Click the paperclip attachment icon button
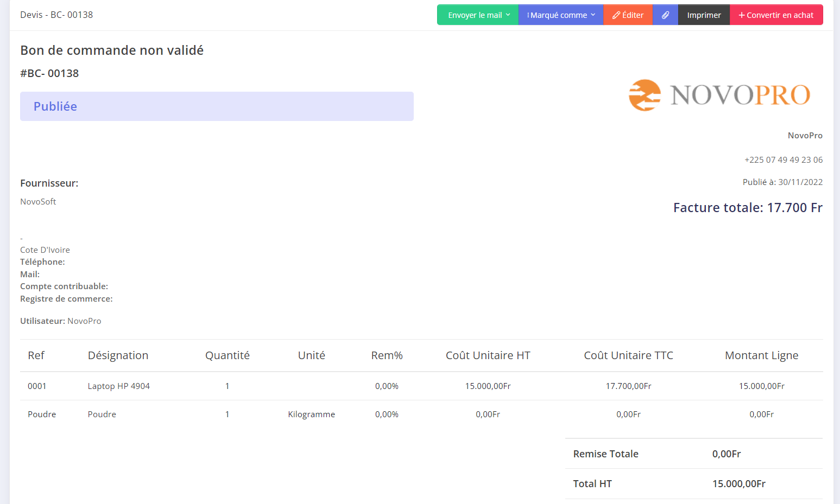840x504 pixels. tap(665, 15)
